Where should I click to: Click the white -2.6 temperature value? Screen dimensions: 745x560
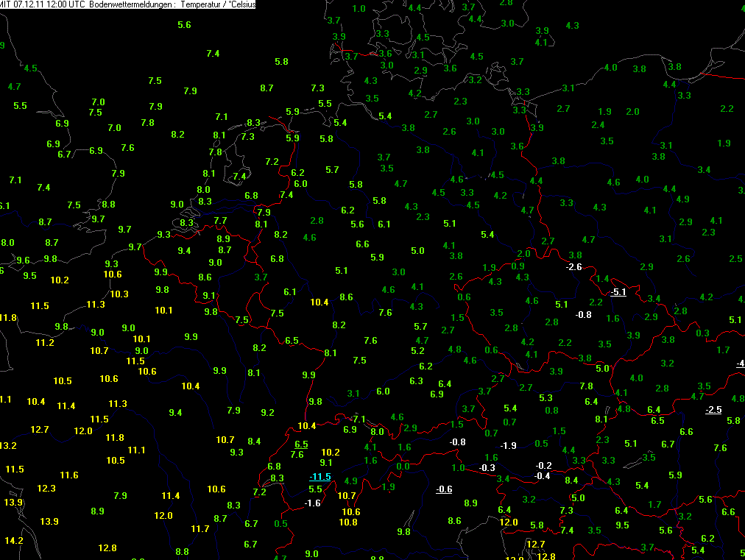click(x=573, y=266)
